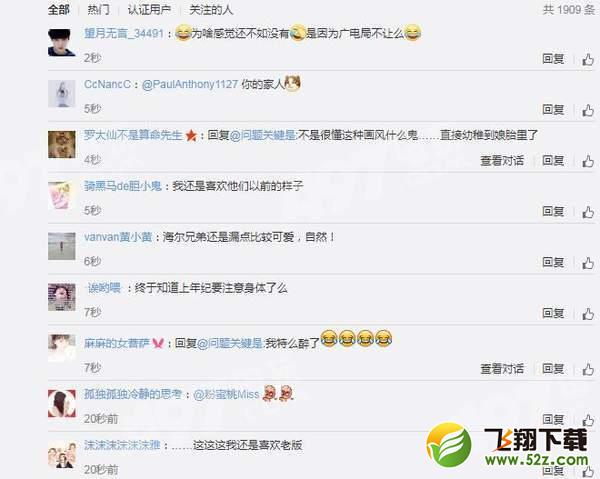This screenshot has height=479, width=600.
Task: Switch to the 热门 comments tab
Action: (98, 10)
